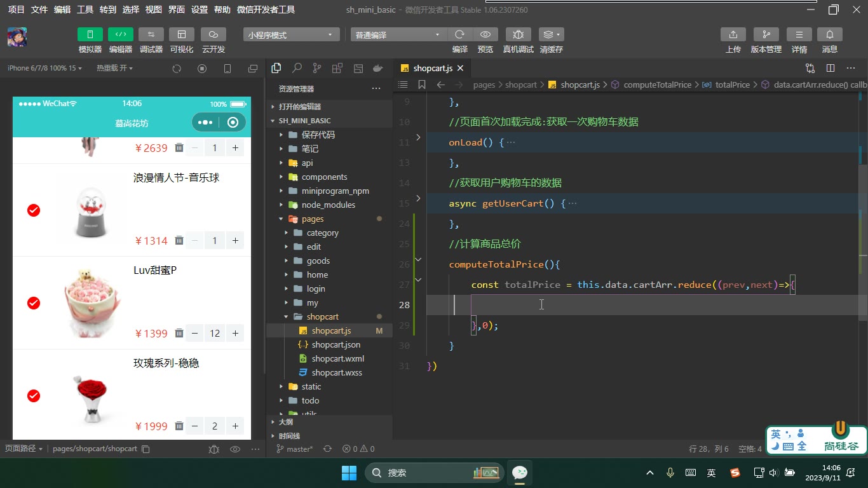
Task: Click the taskbar search box (搜索)
Action: pyautogui.click(x=434, y=473)
